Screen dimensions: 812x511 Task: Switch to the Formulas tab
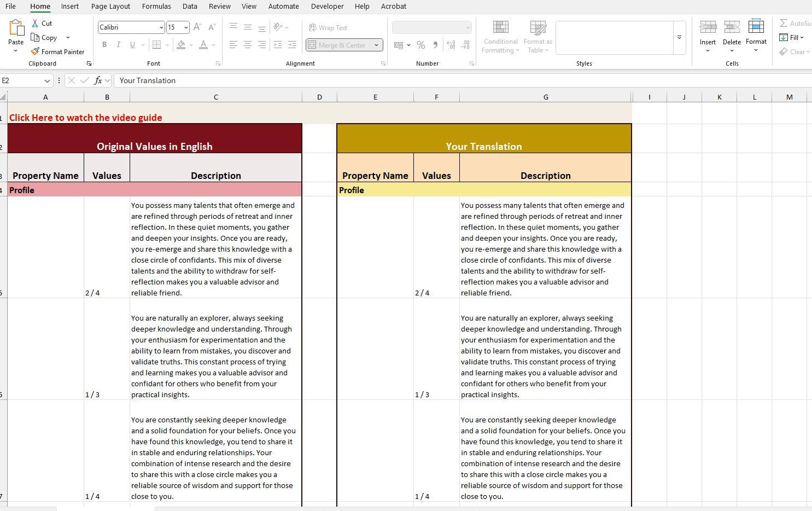coord(156,6)
